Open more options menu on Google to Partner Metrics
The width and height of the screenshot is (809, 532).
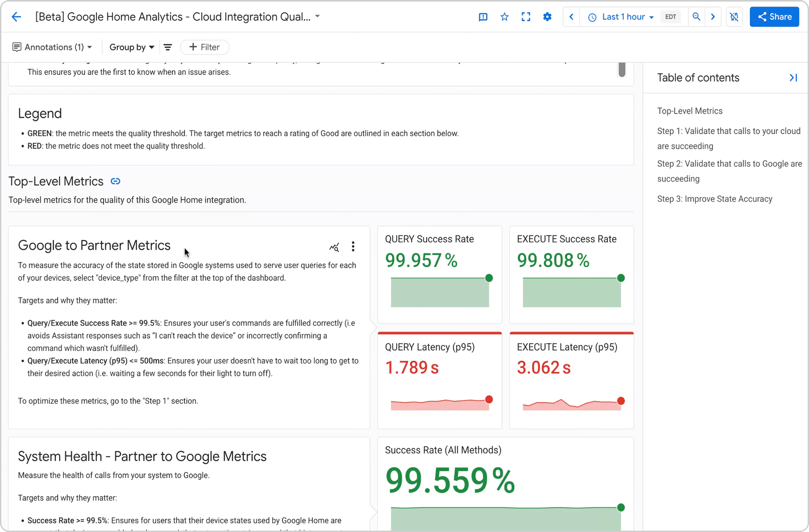coord(353,246)
